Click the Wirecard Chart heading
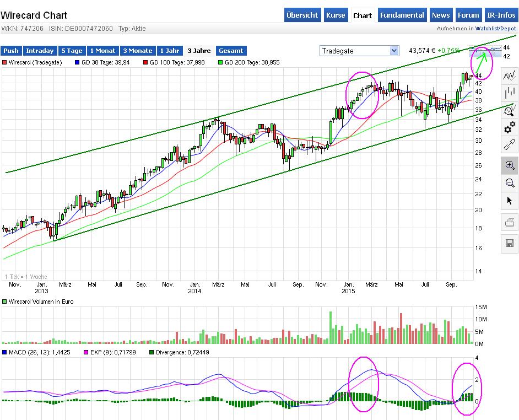 34,15
